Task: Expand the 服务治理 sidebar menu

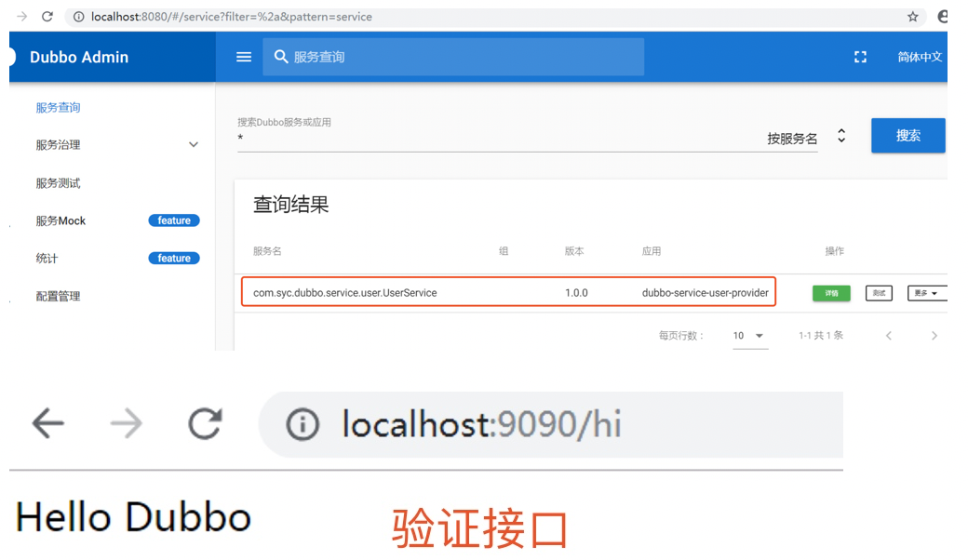Action: click(x=116, y=145)
